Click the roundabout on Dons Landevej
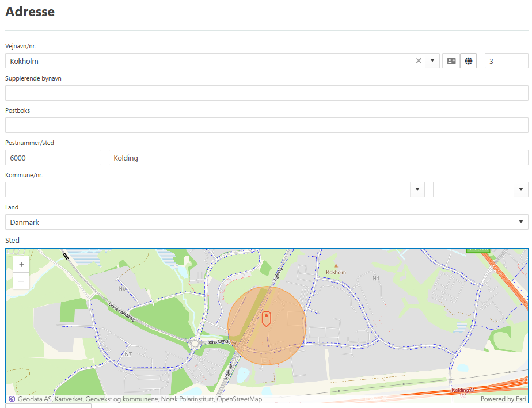Viewport: 532px width, 408px height. (195, 344)
